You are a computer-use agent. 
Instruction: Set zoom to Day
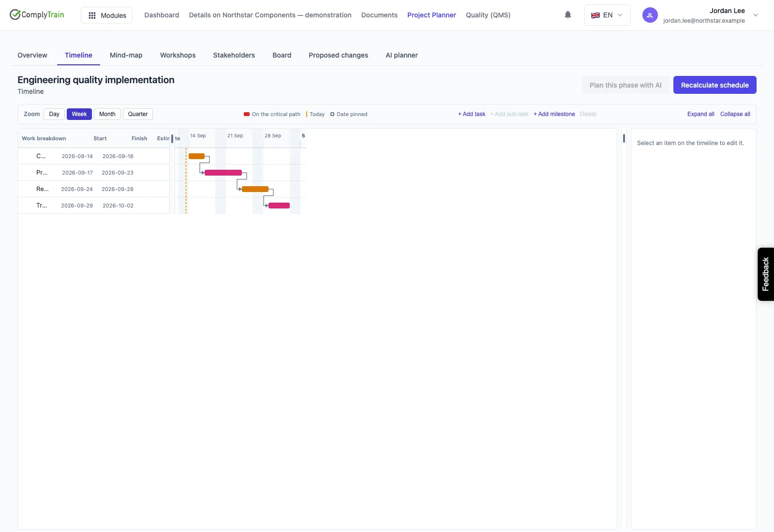(x=54, y=114)
